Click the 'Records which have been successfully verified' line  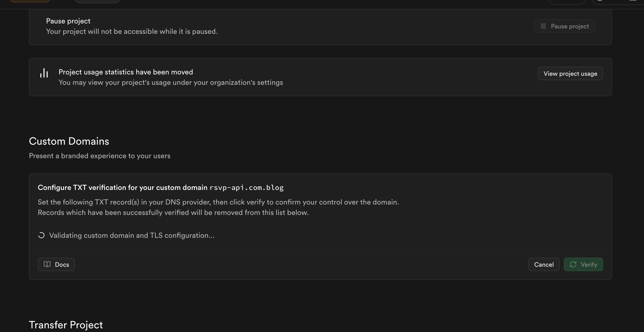tap(173, 213)
